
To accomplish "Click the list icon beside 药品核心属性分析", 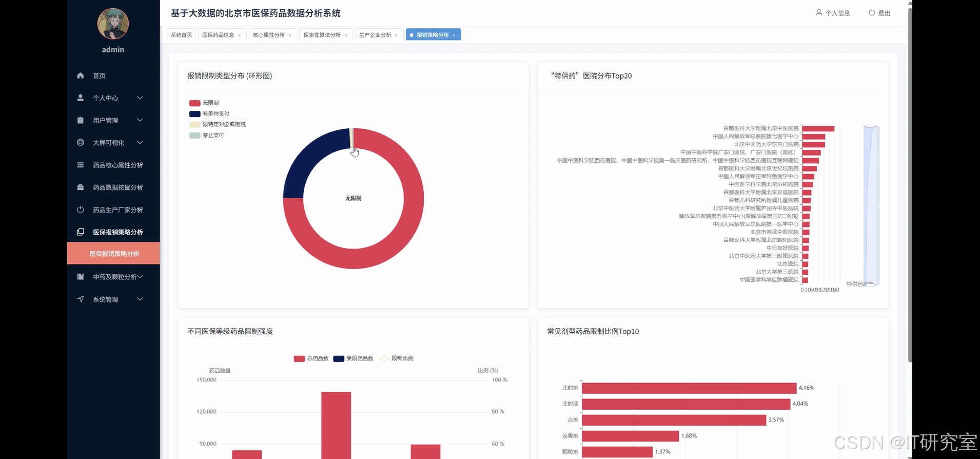I will click(80, 165).
